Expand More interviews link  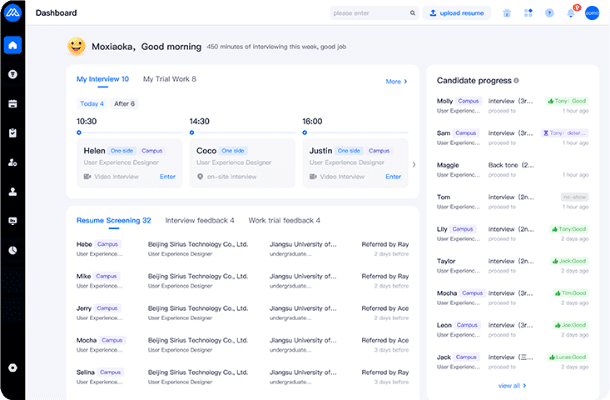(x=396, y=81)
